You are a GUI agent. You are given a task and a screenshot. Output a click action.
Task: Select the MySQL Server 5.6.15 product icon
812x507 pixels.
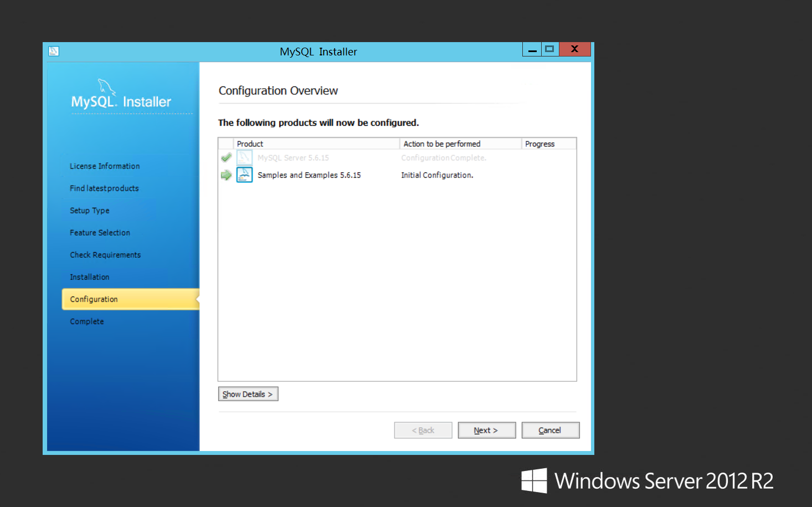[x=244, y=158]
